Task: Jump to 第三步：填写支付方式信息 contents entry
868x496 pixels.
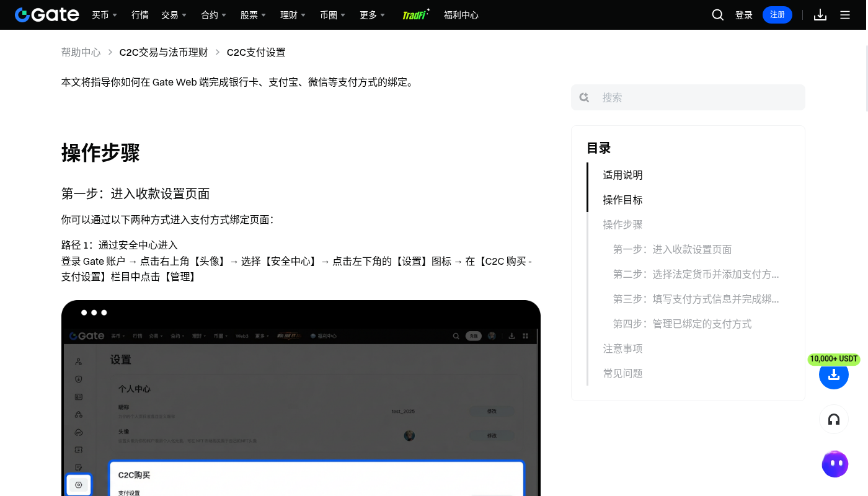Action: coord(696,299)
